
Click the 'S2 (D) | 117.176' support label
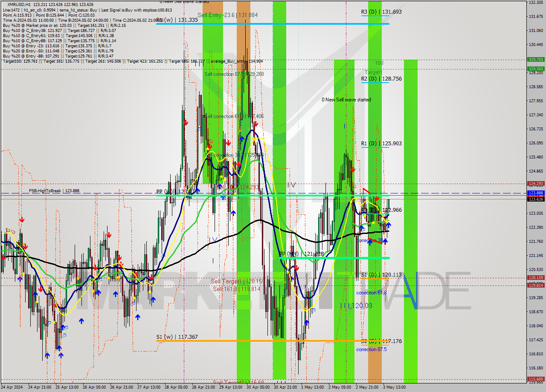381,341
